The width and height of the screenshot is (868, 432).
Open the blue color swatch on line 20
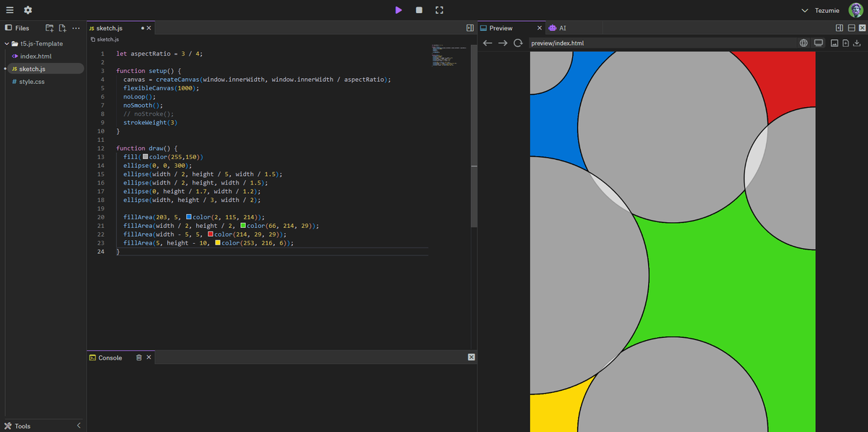coord(189,217)
